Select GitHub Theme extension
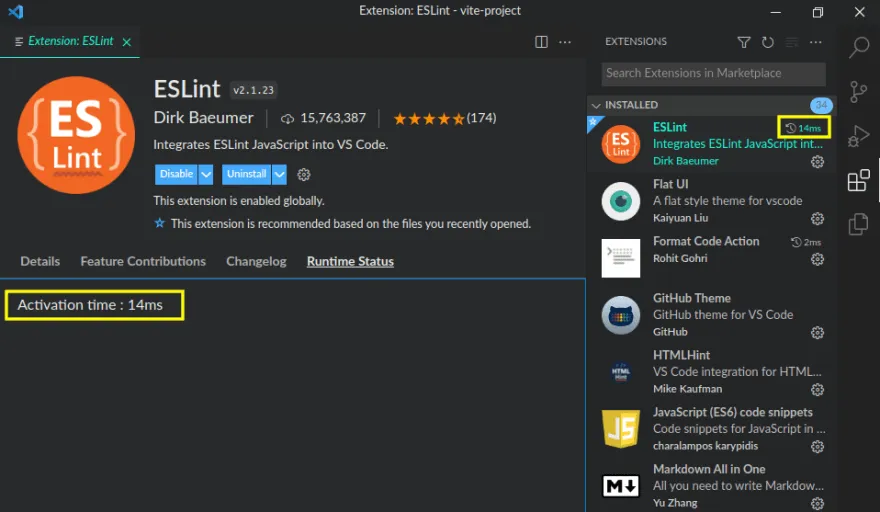 (x=712, y=315)
